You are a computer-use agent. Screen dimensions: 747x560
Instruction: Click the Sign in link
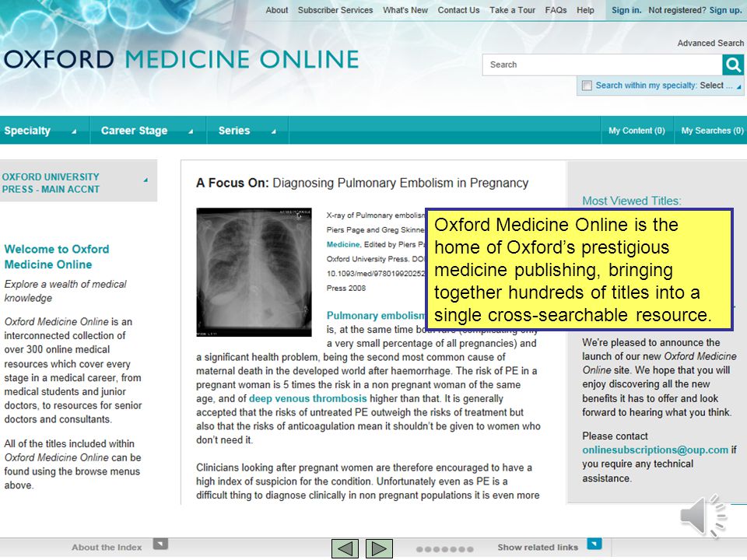click(x=626, y=10)
